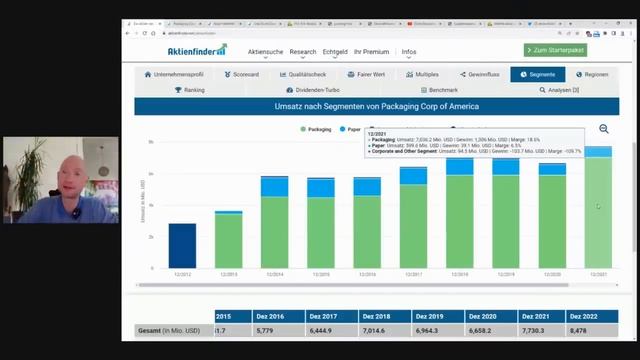Screen dimensions: 640x360
Task: Switch to the Benchmark tab
Action: pos(439,90)
